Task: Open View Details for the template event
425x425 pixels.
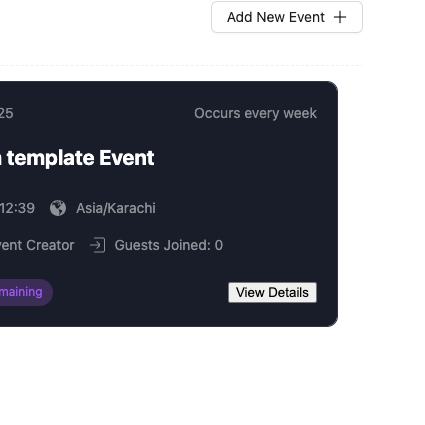Action: point(272,293)
